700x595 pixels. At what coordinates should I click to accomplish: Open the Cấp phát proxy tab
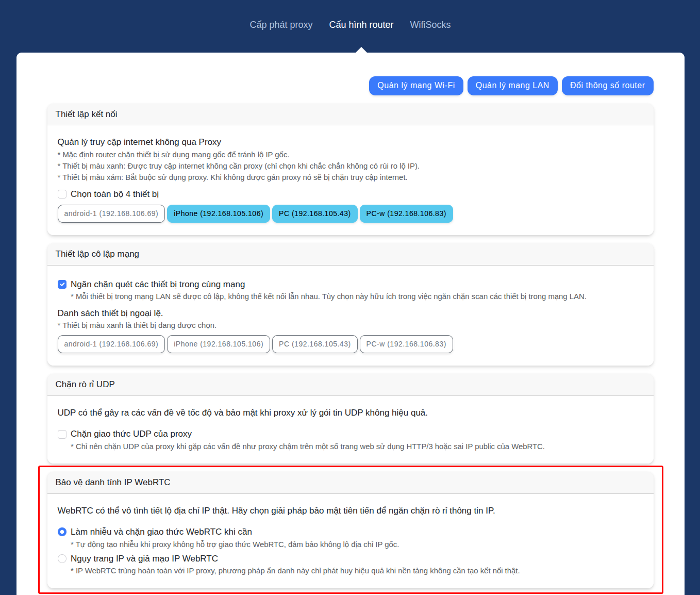tap(281, 25)
